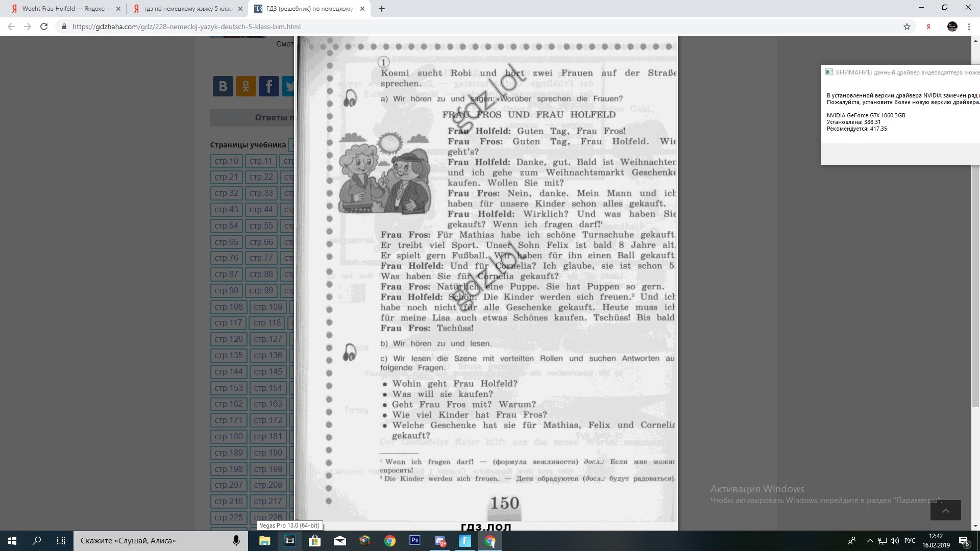This screenshot has width=980, height=551.
Task: Click scroll-to-top arrow button
Action: (x=945, y=510)
